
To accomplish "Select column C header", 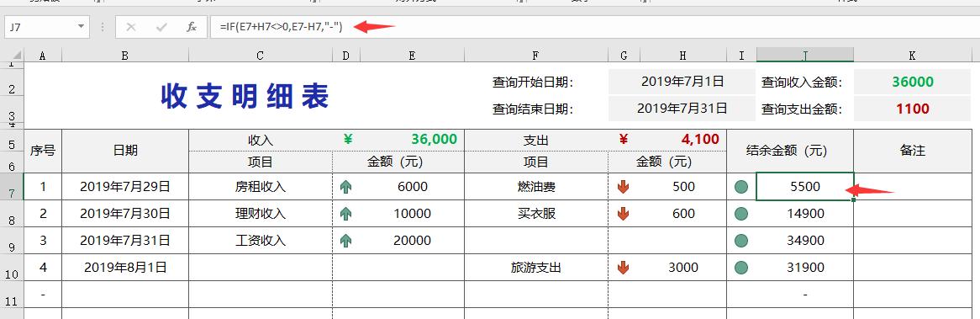I will pyautogui.click(x=260, y=56).
